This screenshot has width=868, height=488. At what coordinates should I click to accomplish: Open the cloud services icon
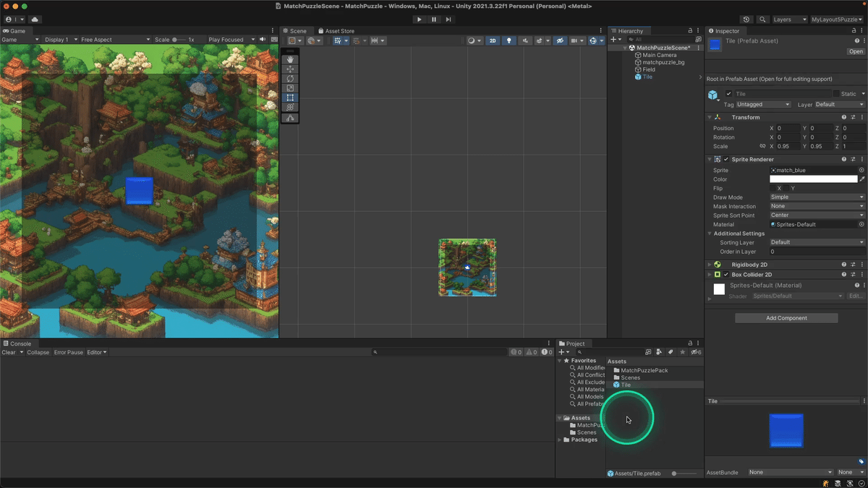point(35,20)
